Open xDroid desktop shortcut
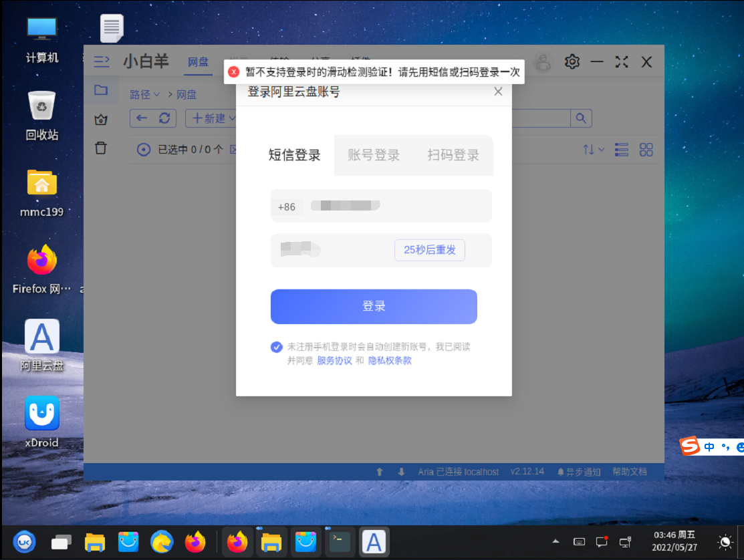This screenshot has width=744, height=560. pos(41,422)
